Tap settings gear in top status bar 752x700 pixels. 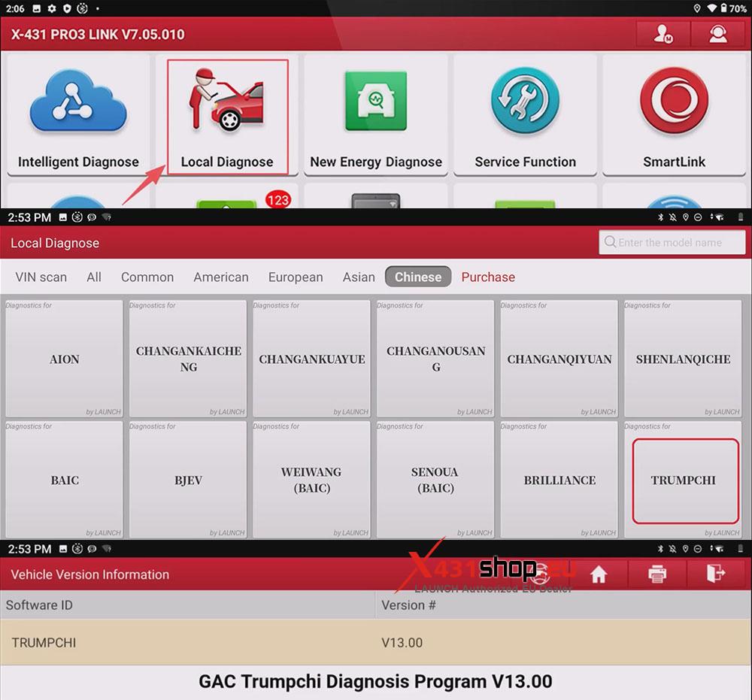[x=52, y=8]
